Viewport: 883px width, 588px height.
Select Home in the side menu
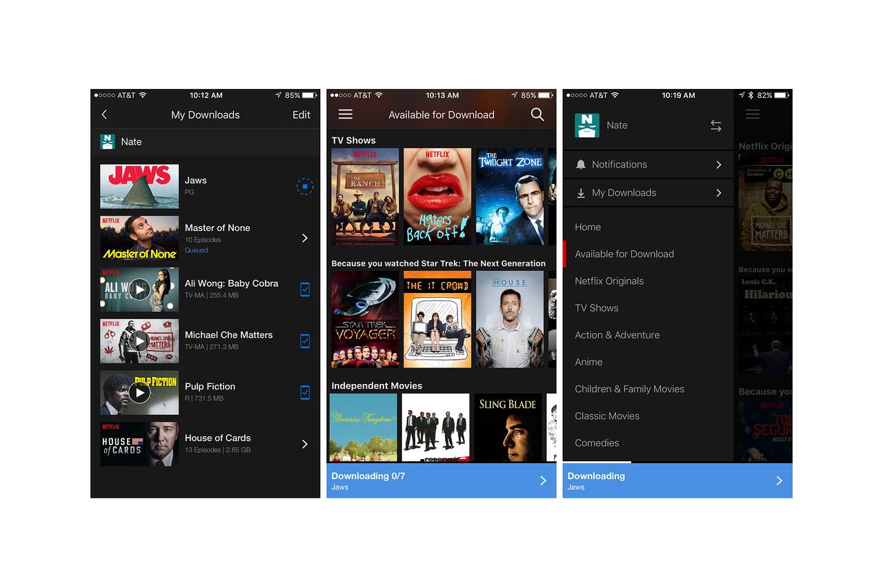pyautogui.click(x=588, y=227)
